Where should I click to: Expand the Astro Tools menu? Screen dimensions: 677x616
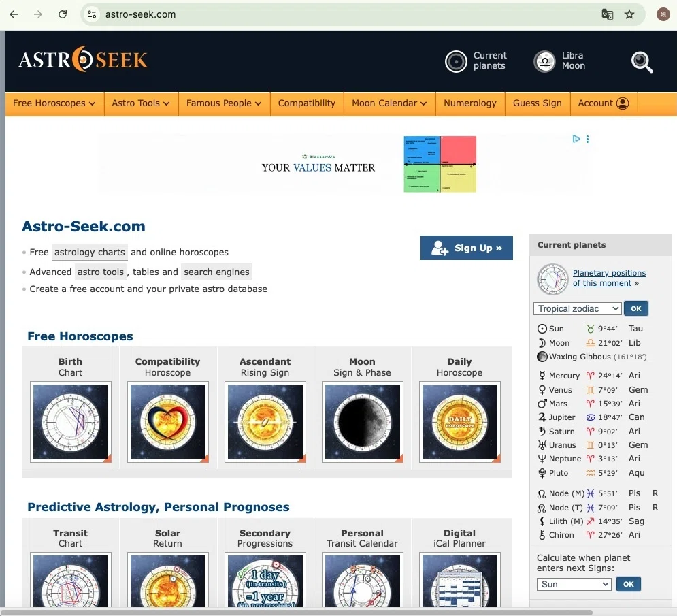[x=141, y=103]
